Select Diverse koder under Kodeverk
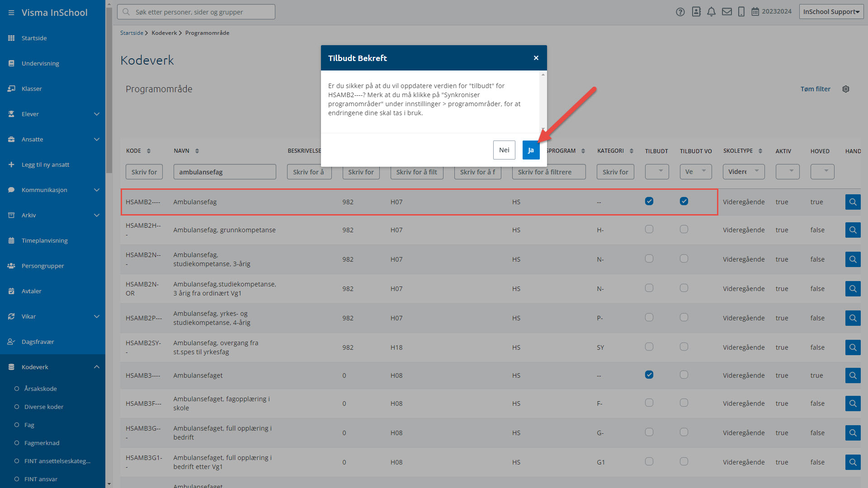The image size is (868, 488). pyautogui.click(x=44, y=407)
